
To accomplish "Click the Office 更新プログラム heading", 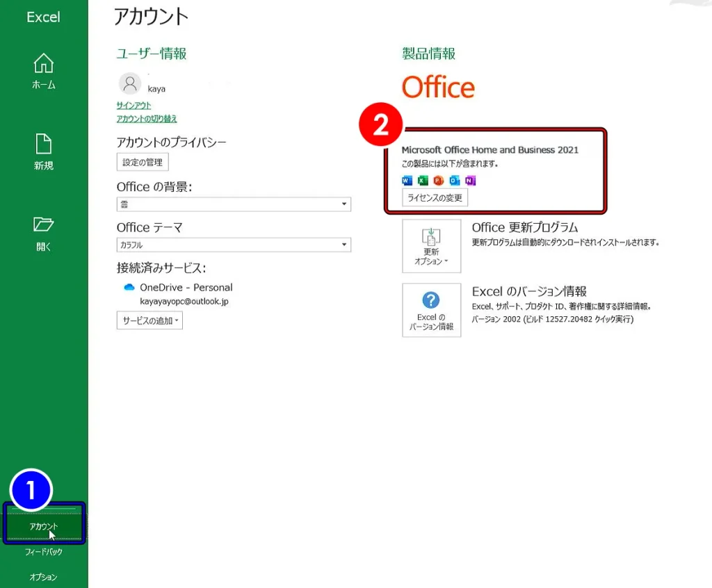I will pyautogui.click(x=525, y=227).
